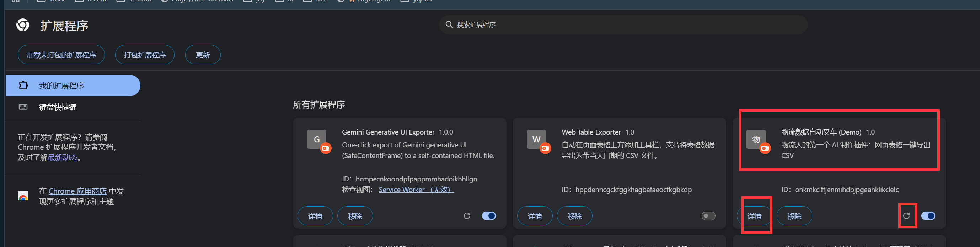This screenshot has height=247, width=980.
Task: Click 加载未打包的扩展程序 button
Action: 61,55
